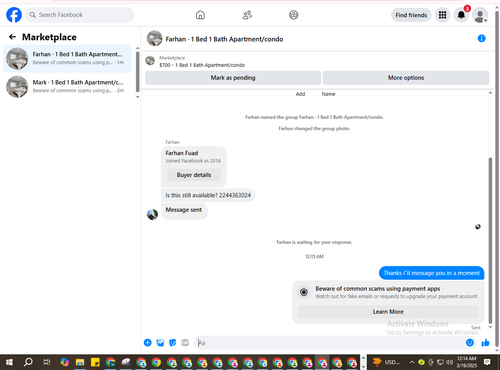Send a thumbs-up like

(x=485, y=343)
